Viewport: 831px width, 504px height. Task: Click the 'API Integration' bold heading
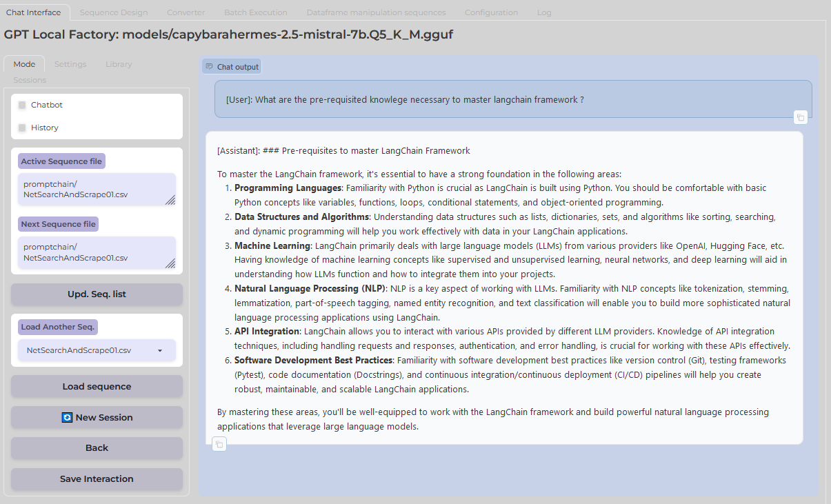coord(267,332)
